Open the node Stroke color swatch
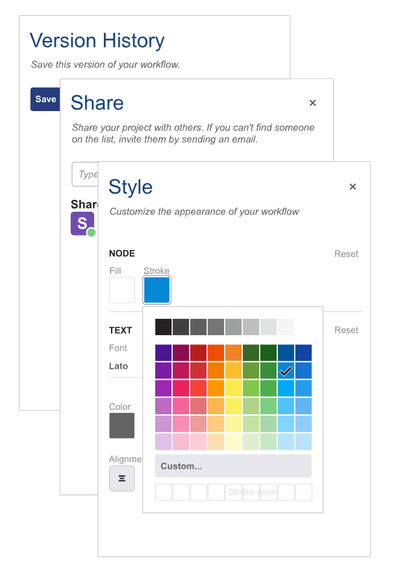 pos(157,290)
